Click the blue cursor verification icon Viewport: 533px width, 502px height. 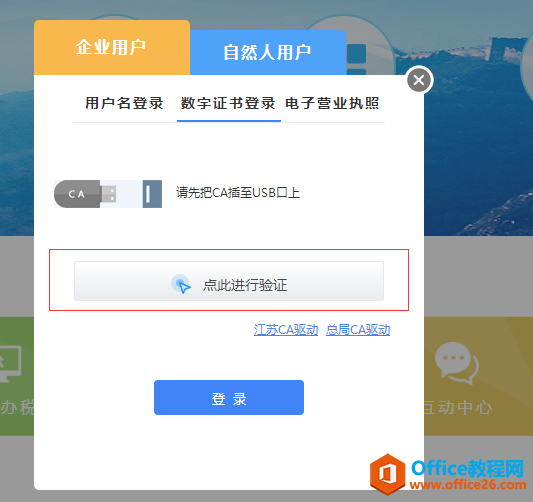181,284
